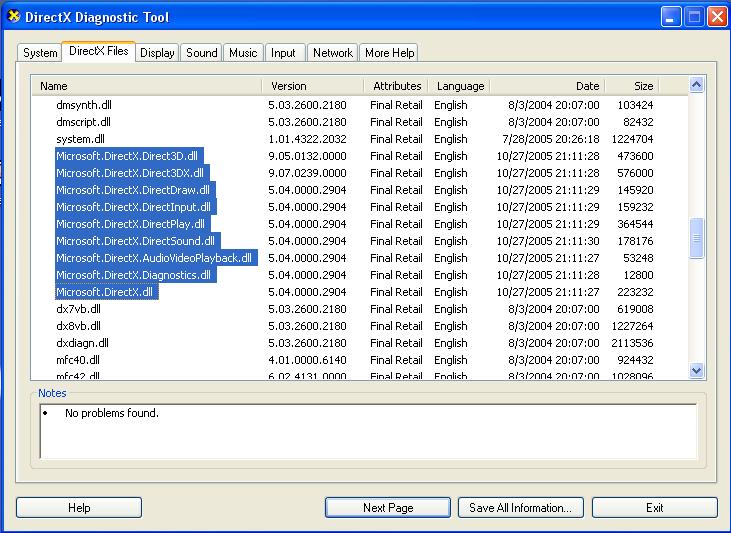Click the DirectX icon in title bar
Screen dimensions: 731x533
(14, 17)
